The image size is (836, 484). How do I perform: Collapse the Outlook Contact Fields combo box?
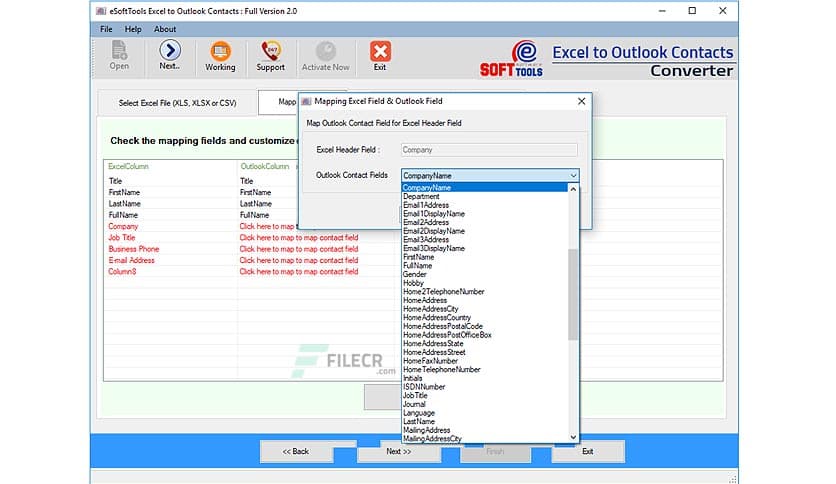click(x=573, y=175)
